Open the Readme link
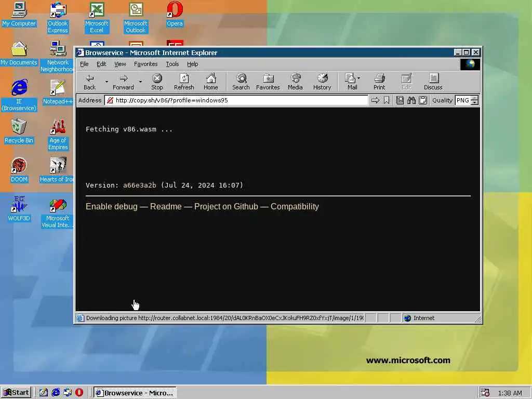Viewport: 532px width, 399px height. tap(166, 206)
